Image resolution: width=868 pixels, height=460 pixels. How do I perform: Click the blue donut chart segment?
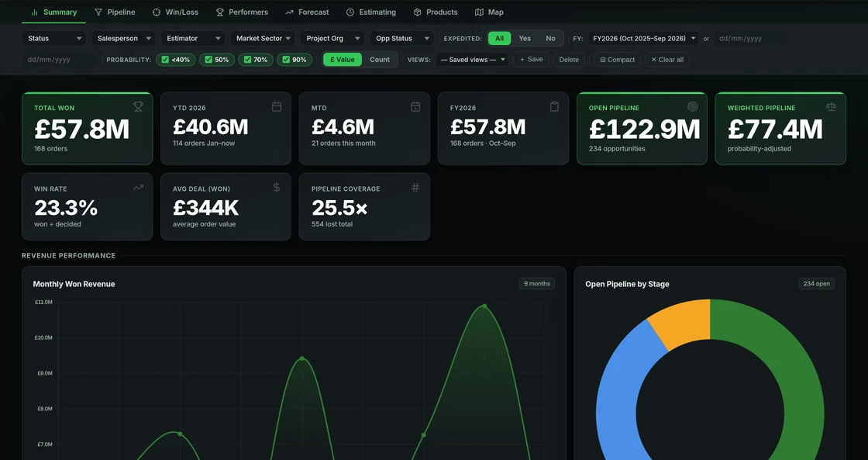[x=619, y=388]
